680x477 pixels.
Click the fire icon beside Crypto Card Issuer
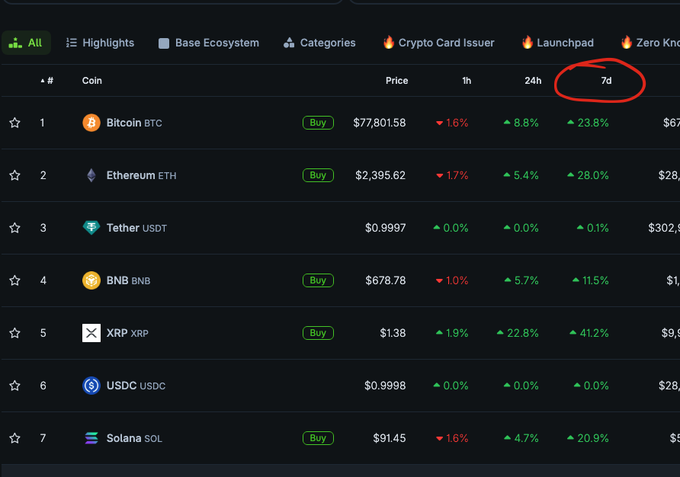[389, 42]
